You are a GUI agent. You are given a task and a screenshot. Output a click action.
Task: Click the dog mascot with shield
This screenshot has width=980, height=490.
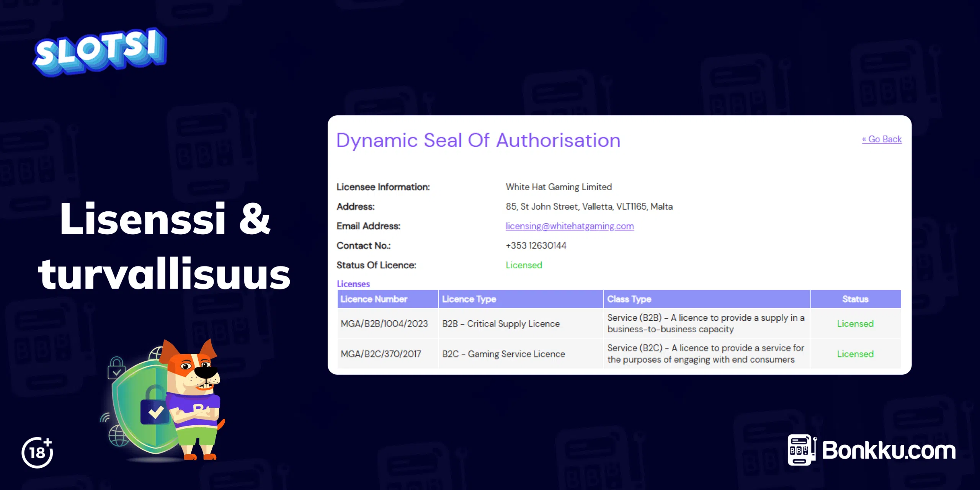pyautogui.click(x=163, y=399)
